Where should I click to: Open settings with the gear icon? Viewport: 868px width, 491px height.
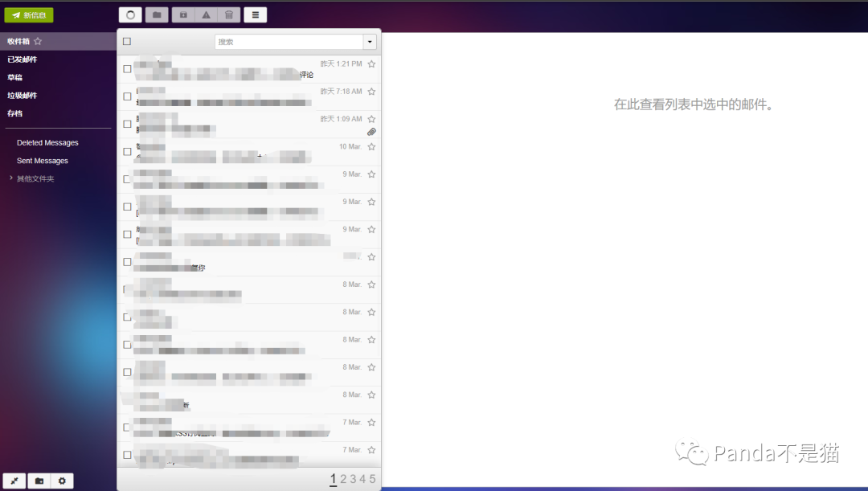(x=62, y=480)
